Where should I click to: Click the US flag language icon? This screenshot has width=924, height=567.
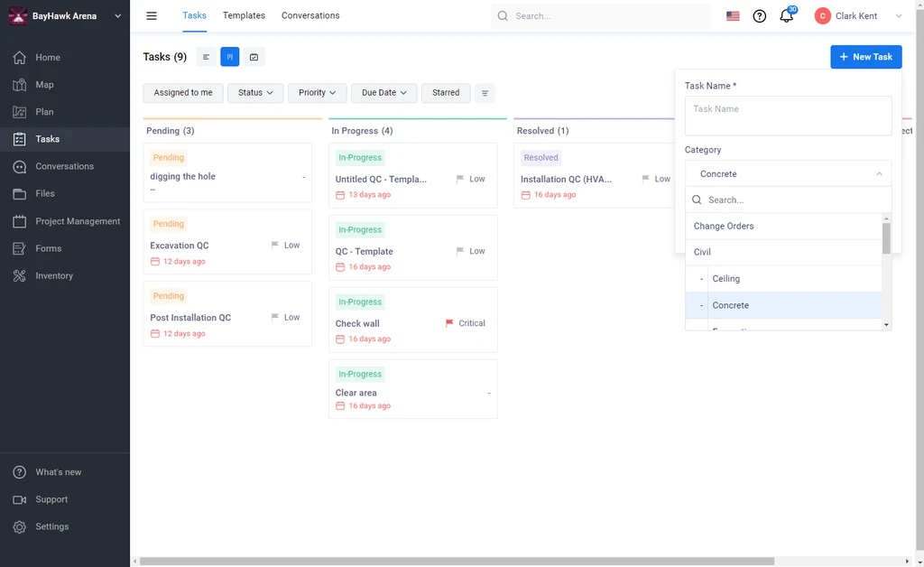733,16
